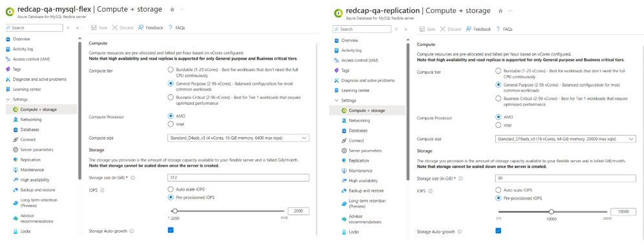Select Auto scale IOPS in redcap-qa-replication pane
Image resolution: width=644 pixels, height=245 pixels.
pos(499,191)
